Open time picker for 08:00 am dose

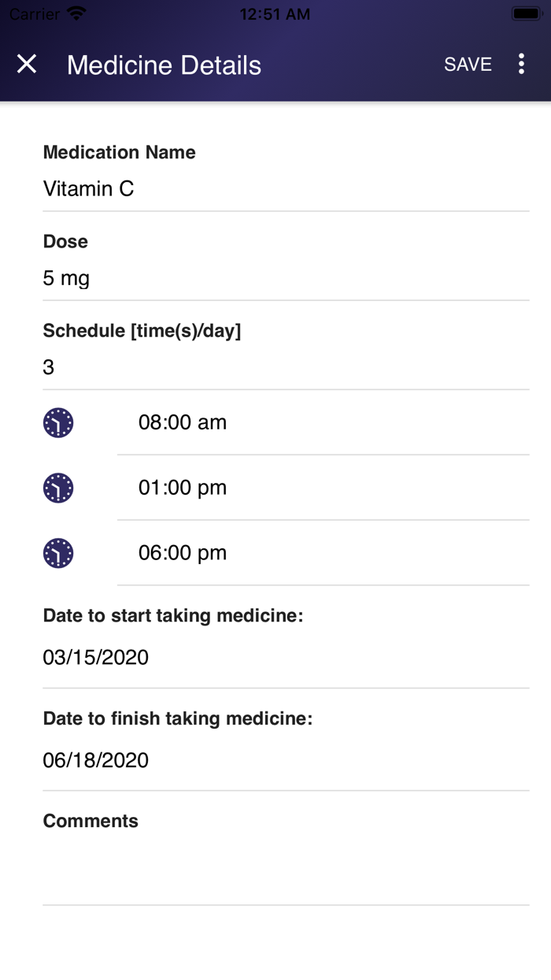57,422
